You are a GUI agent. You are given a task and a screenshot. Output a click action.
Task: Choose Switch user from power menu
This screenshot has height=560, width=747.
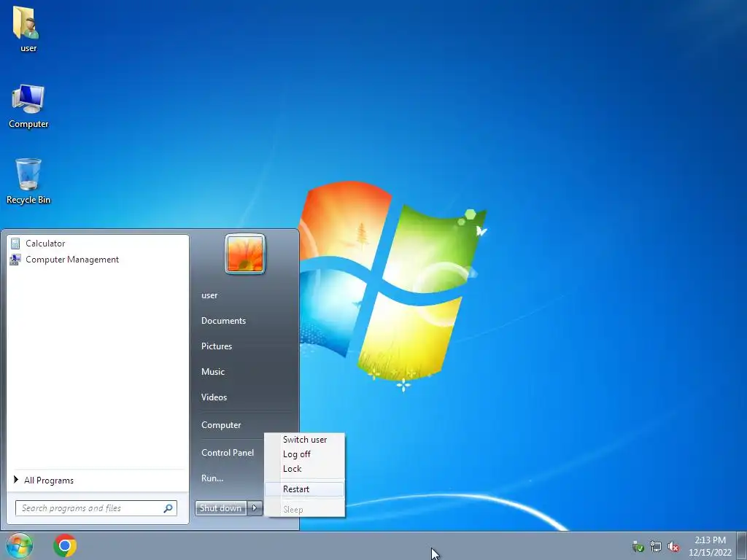pyautogui.click(x=304, y=440)
